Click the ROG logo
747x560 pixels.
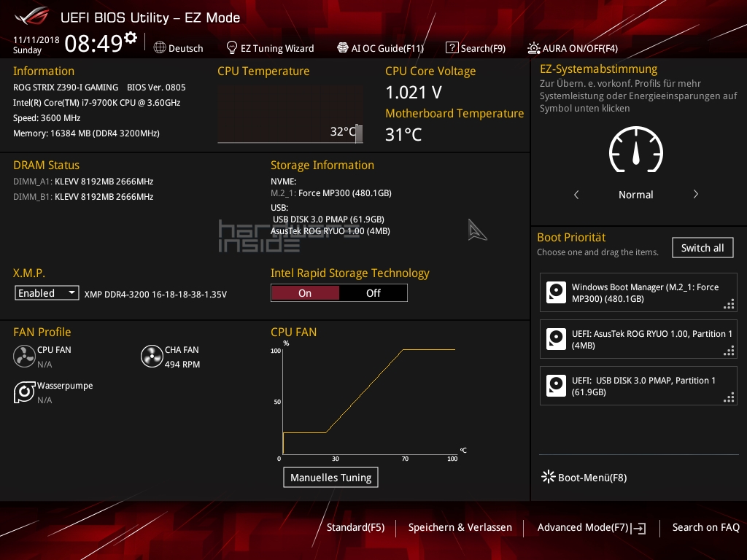(x=32, y=16)
